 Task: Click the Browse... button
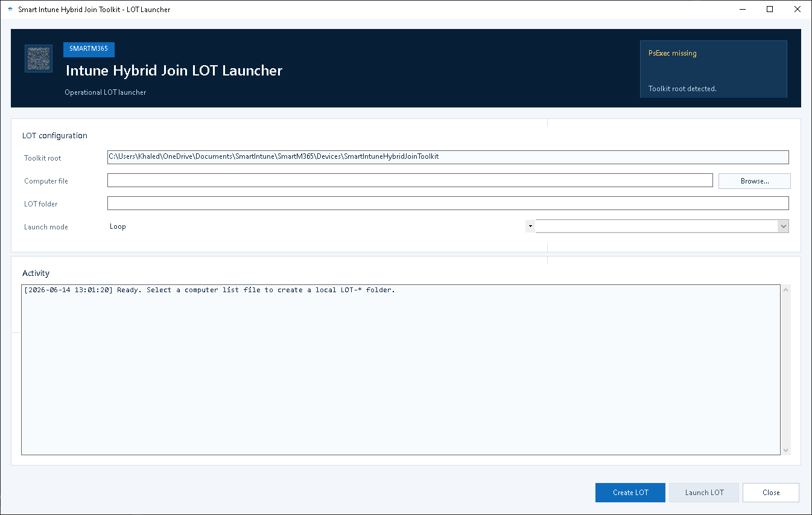coord(754,181)
